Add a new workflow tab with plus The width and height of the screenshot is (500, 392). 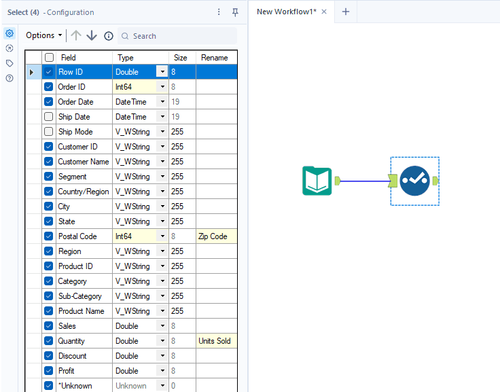pos(346,12)
